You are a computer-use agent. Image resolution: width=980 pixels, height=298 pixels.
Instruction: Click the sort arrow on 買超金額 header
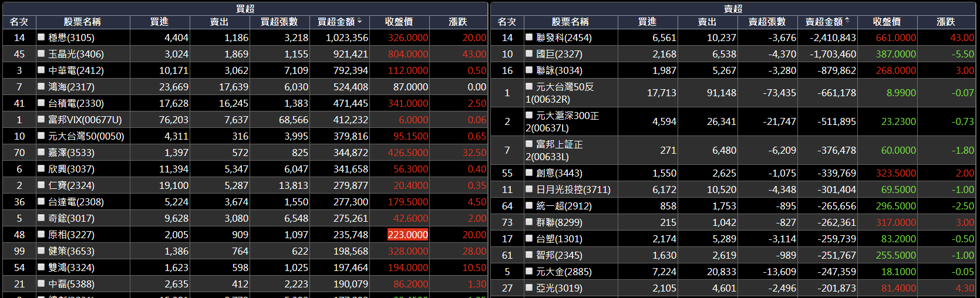(x=359, y=21)
